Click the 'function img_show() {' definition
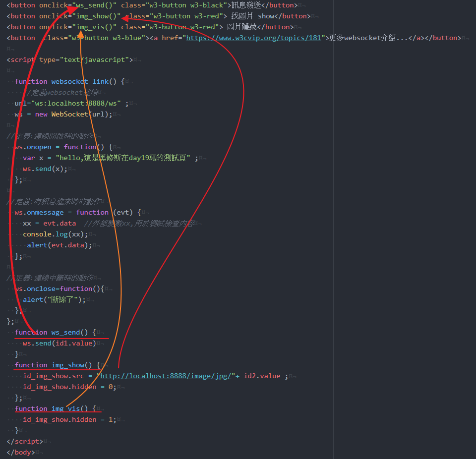Screen dimensions: 476x459 click(x=58, y=365)
